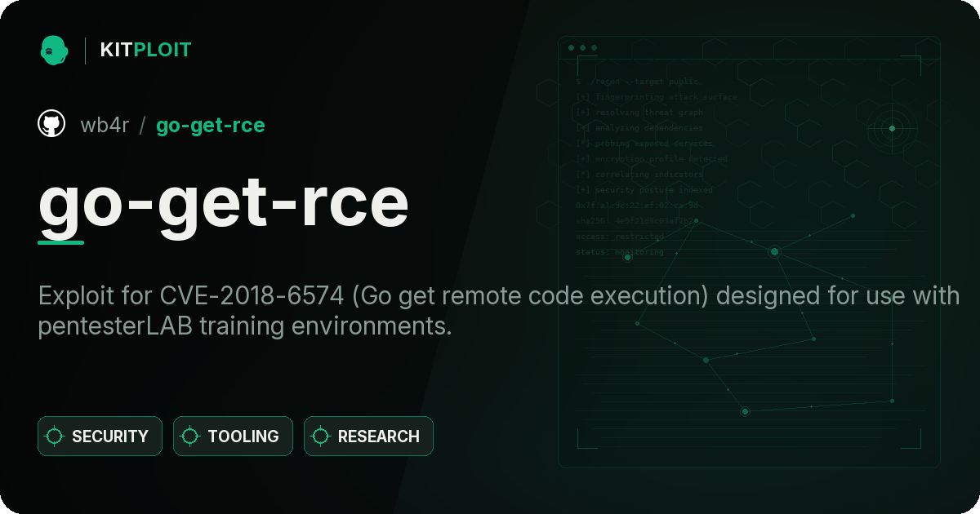Click the KITPLOIT brand name text

coord(145,50)
